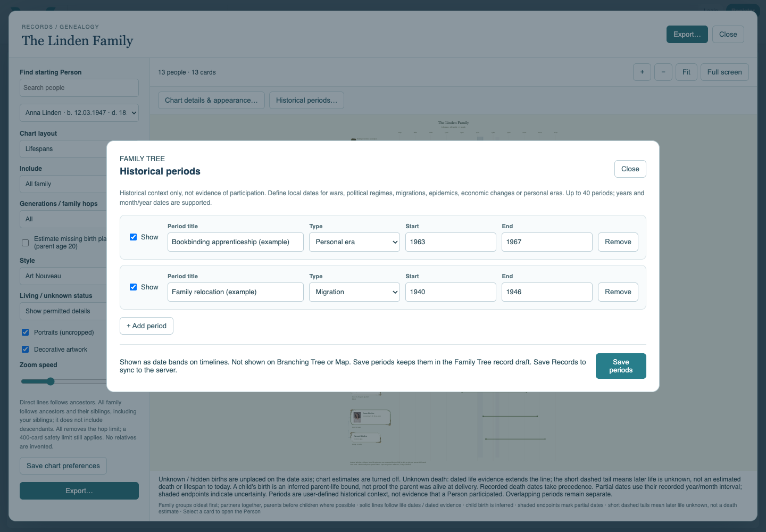Screen dimensions: 766x532
Task: Add a new period
Action: pyautogui.click(x=146, y=326)
